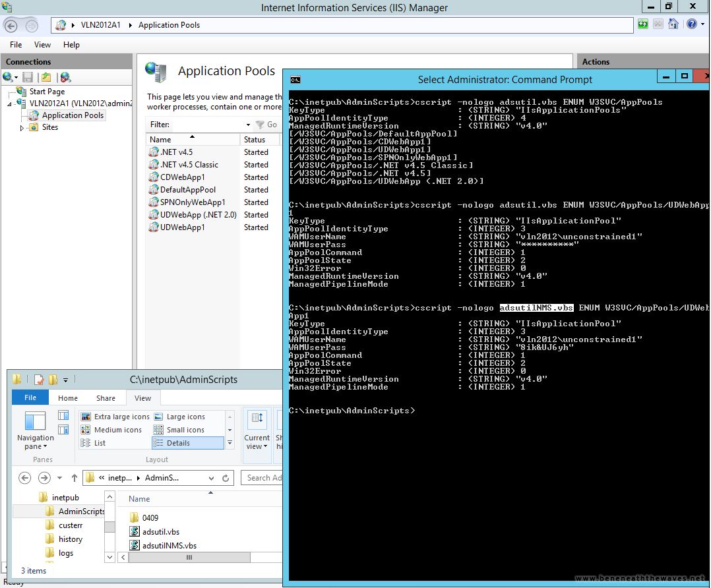Select the Small icons layout option
This screenshot has width=711, height=588.
tap(179, 430)
